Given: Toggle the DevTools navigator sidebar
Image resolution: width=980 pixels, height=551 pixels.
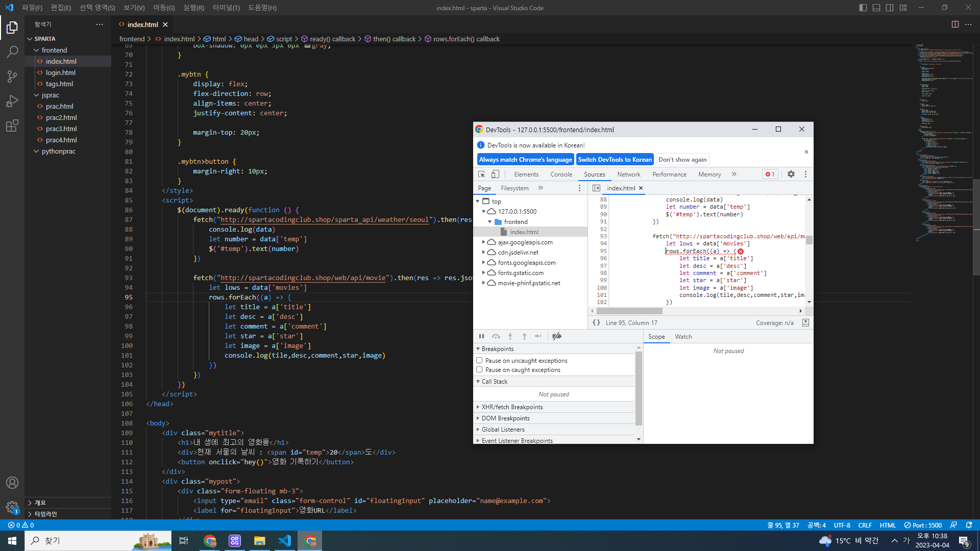Looking at the screenshot, I should [x=596, y=188].
